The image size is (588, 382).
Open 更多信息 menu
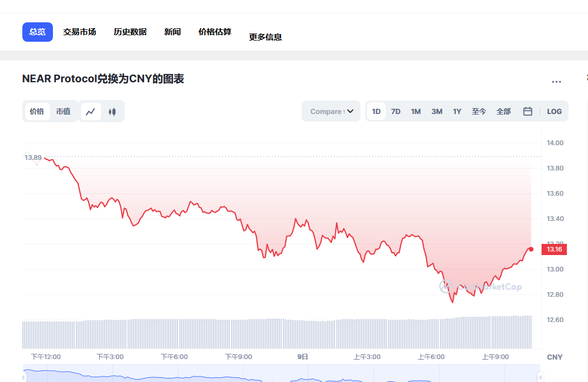(265, 37)
